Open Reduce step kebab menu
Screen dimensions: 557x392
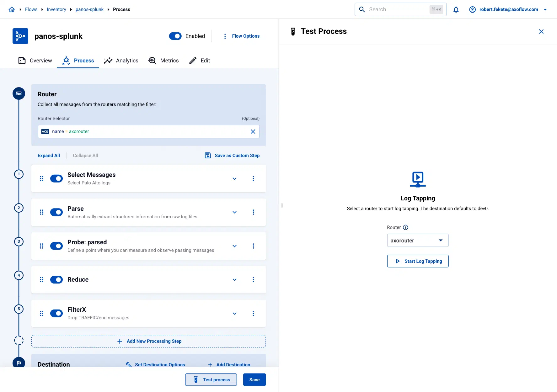[x=253, y=280]
